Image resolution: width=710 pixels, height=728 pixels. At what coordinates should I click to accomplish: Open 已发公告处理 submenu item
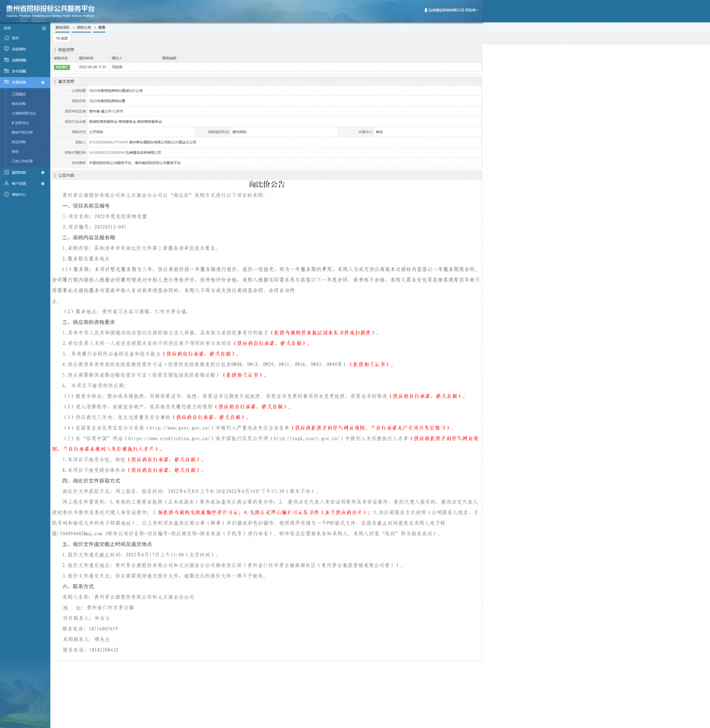coord(22,161)
